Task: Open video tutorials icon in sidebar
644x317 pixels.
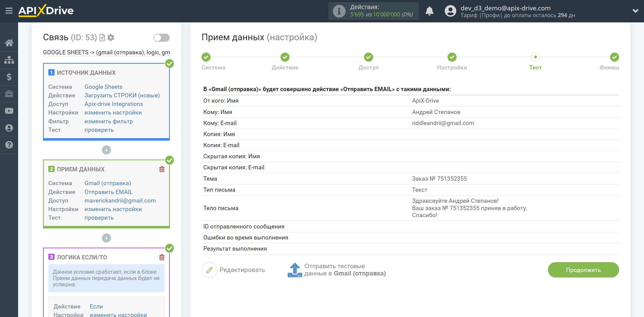Action: point(9,111)
